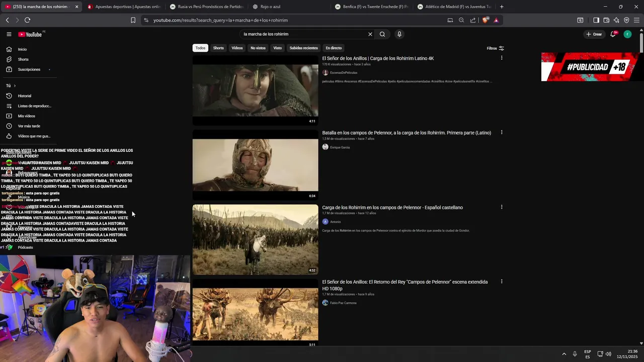Open the Filtros panel
The height and width of the screenshot is (362, 644).
click(x=495, y=48)
